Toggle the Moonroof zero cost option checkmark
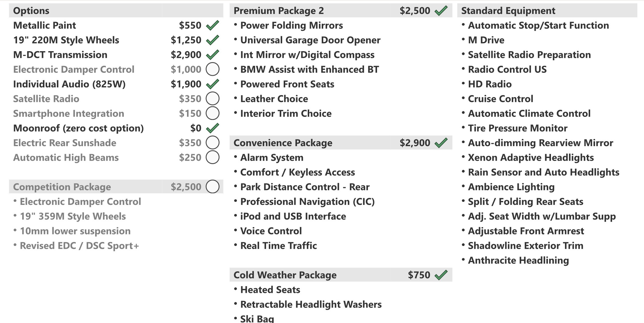The image size is (644, 323). tap(213, 128)
